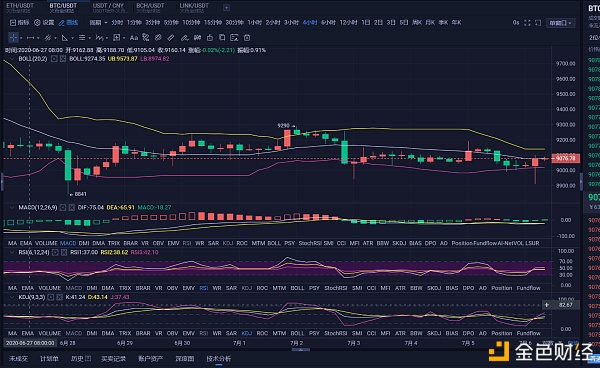Select the parallel channel drawing tool
This screenshot has height=368, width=600.
point(48,37)
